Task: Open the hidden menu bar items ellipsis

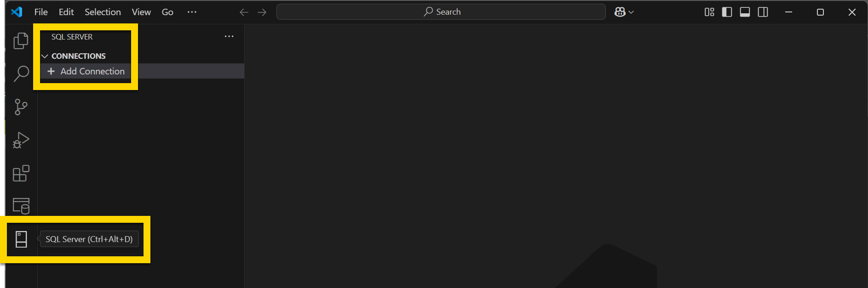Action: point(192,12)
